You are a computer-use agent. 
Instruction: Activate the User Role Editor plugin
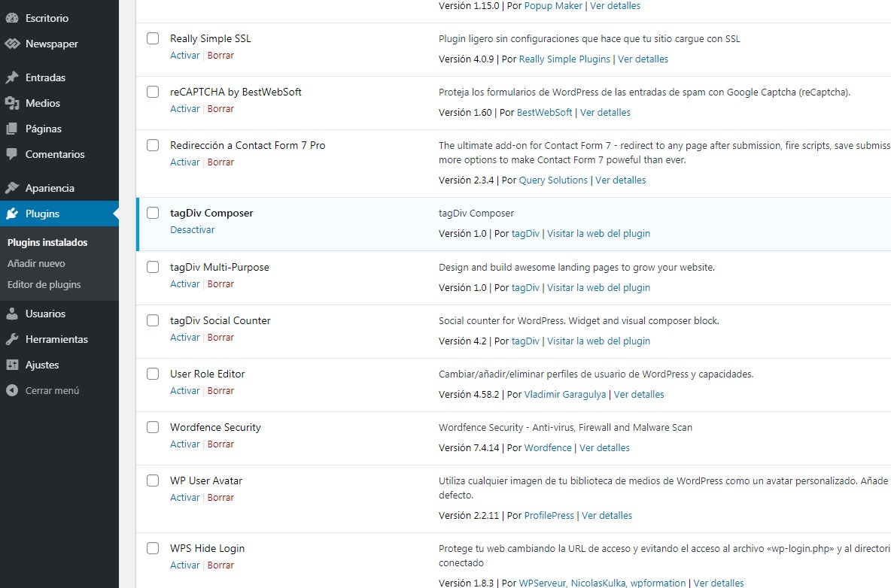coord(185,390)
